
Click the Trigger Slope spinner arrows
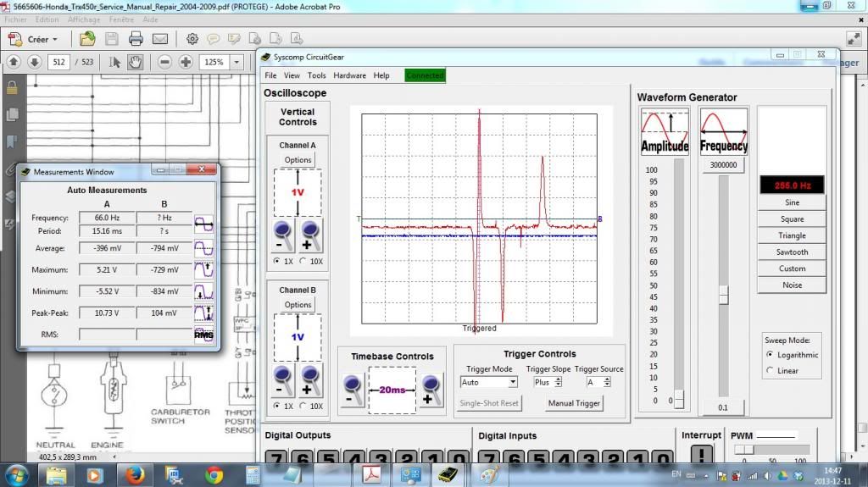point(558,382)
